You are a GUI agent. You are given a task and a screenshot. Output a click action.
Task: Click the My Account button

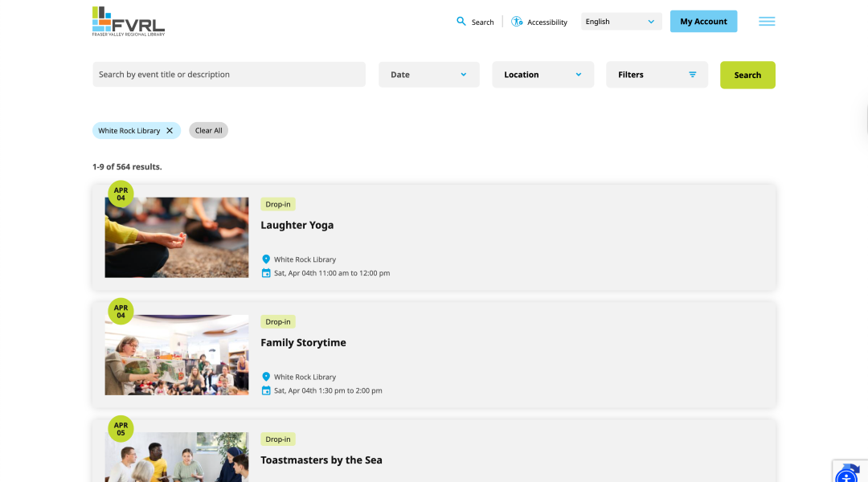click(703, 22)
